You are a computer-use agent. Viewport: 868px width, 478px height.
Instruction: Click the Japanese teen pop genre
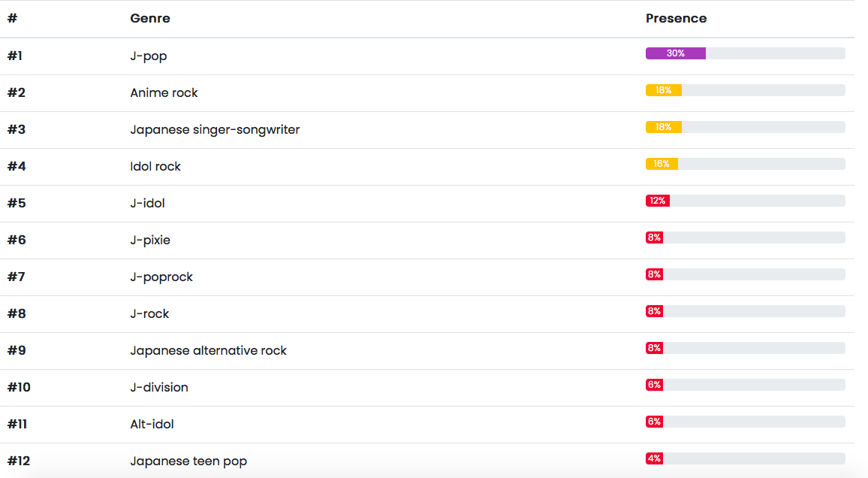(x=188, y=461)
